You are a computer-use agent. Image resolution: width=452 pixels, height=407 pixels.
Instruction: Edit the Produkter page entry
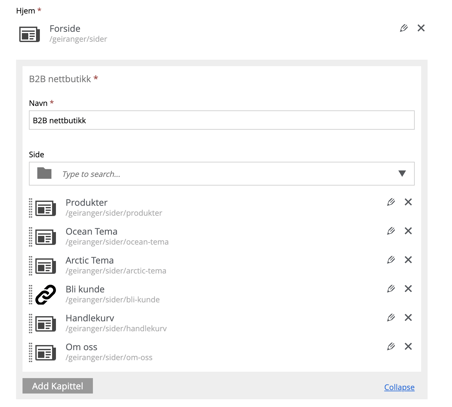[391, 202]
